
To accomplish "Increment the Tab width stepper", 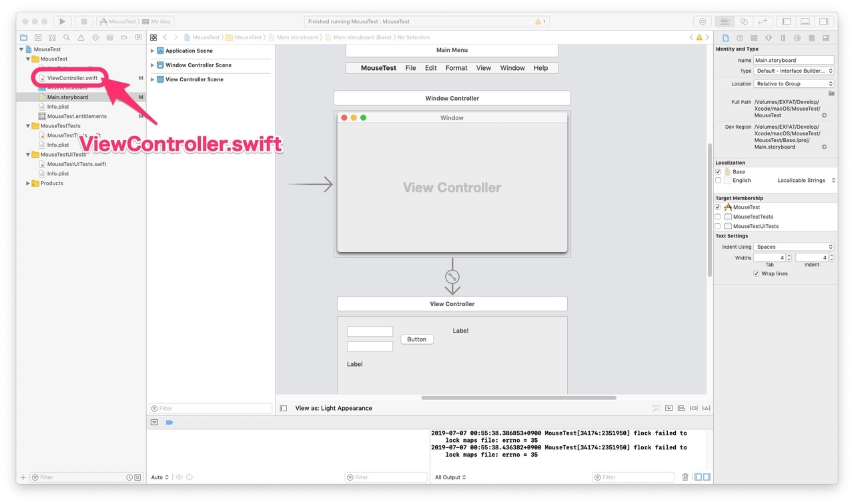I will pyautogui.click(x=789, y=256).
